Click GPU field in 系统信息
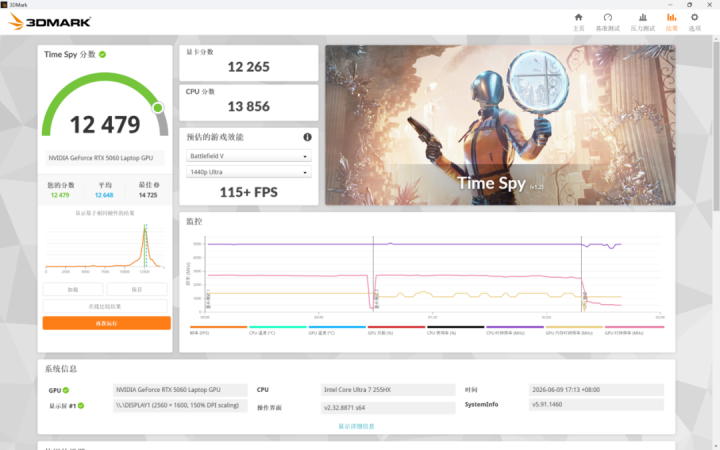The height and width of the screenshot is (450, 720). [180, 390]
